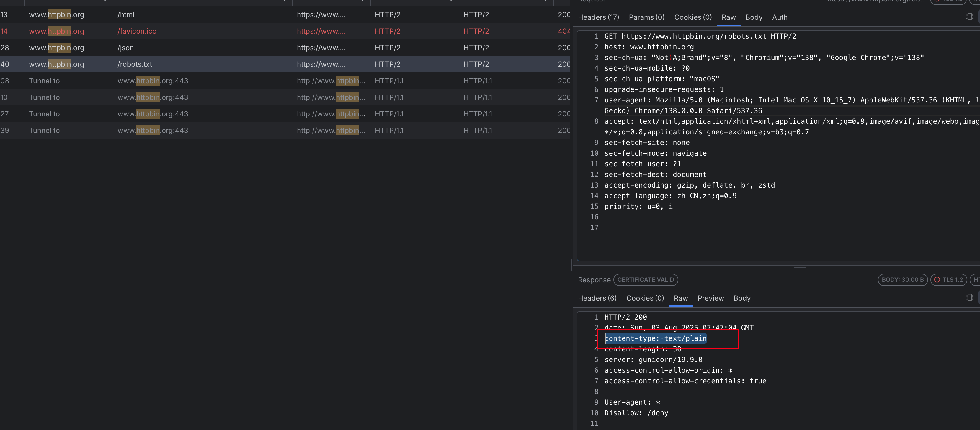Select the /html request row

[x=125, y=15]
